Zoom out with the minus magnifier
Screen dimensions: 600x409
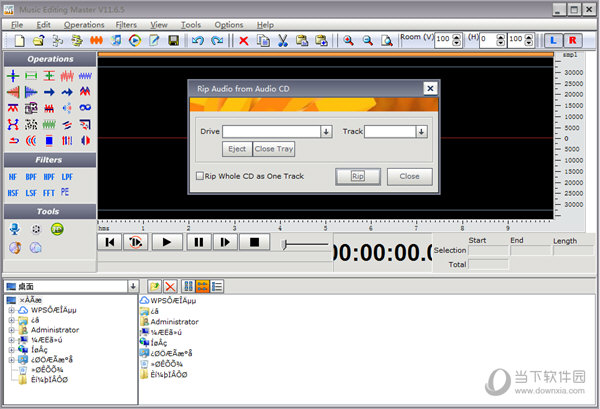tap(367, 40)
